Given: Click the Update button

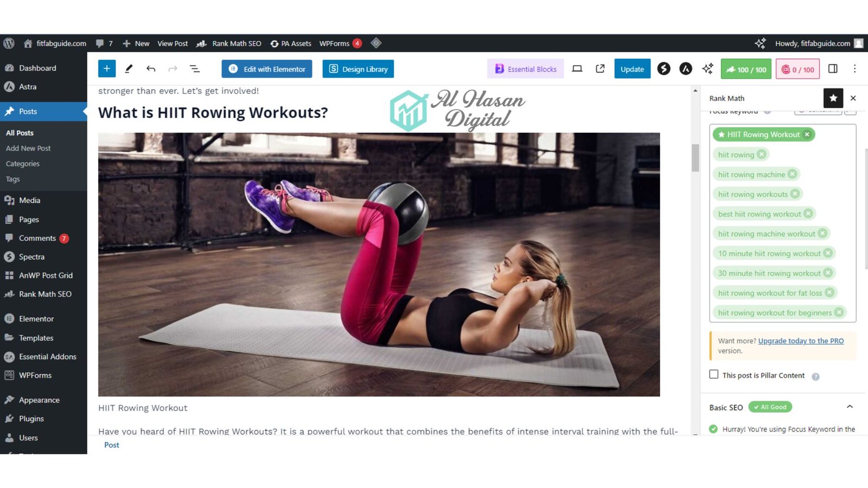Looking at the screenshot, I should (x=632, y=69).
